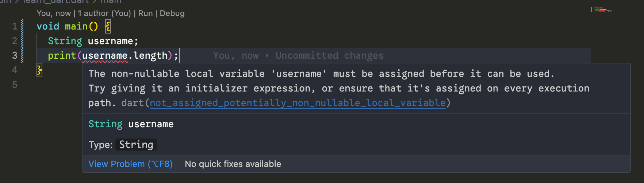Click the Run CodeLens above main

[x=145, y=13]
